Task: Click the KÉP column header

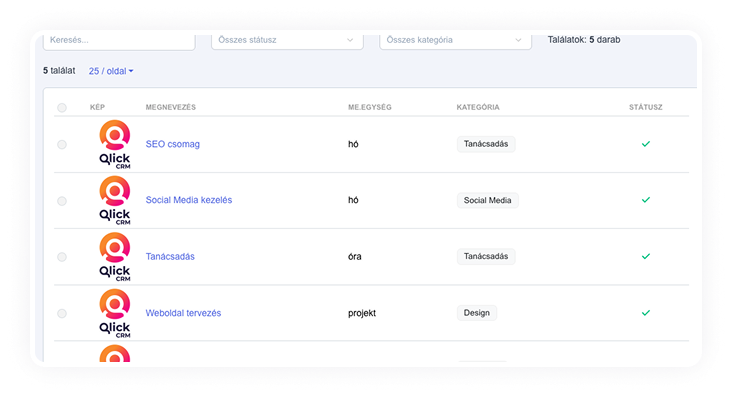Action: [x=97, y=107]
